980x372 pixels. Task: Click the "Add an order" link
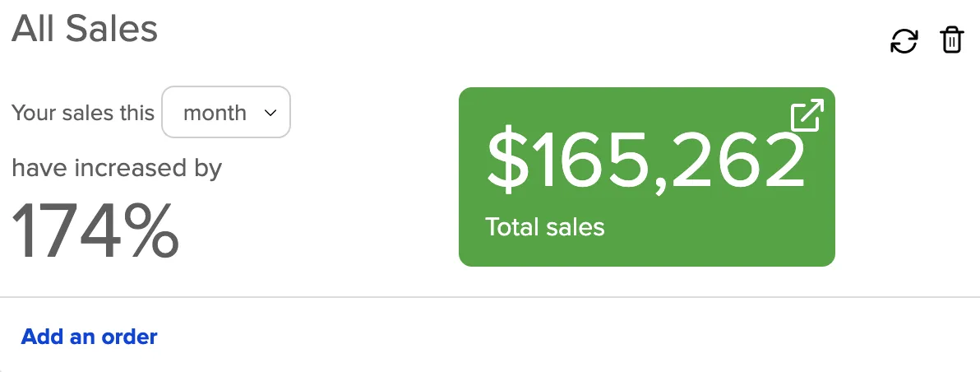[x=89, y=337]
